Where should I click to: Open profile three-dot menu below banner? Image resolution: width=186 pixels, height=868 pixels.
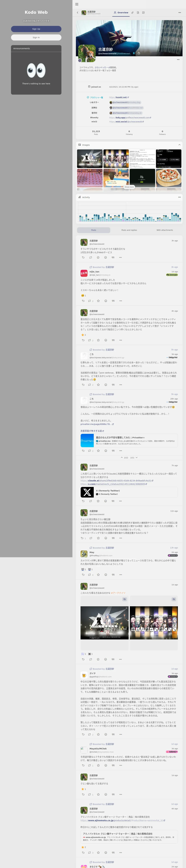[x=178, y=60]
